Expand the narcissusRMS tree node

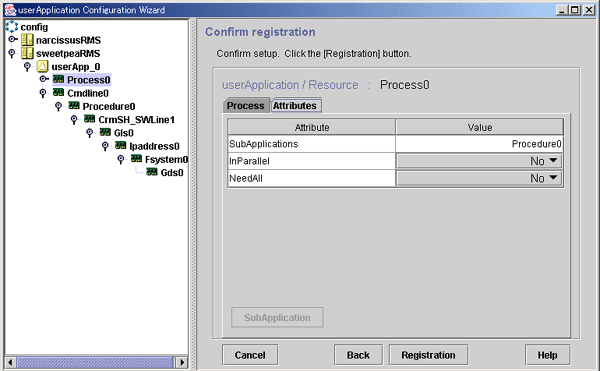point(12,39)
